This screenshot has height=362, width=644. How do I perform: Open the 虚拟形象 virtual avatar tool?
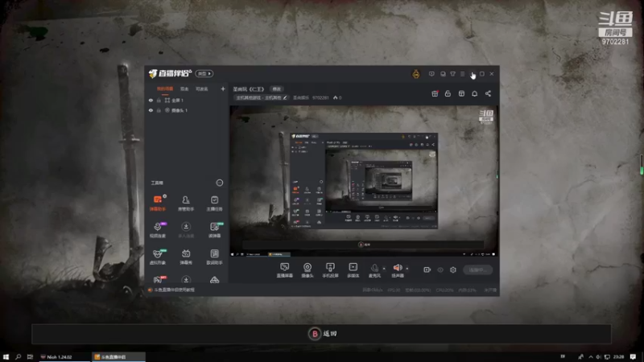(158, 257)
